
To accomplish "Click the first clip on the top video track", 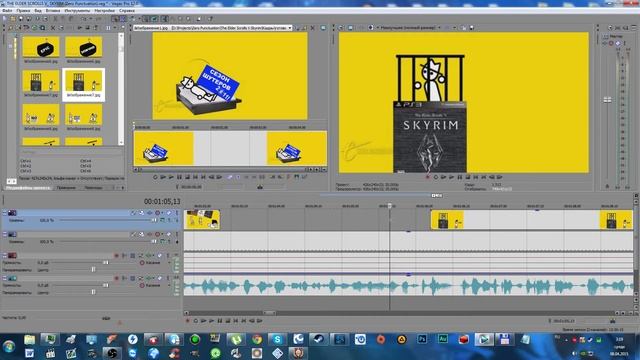I will point(202,220).
